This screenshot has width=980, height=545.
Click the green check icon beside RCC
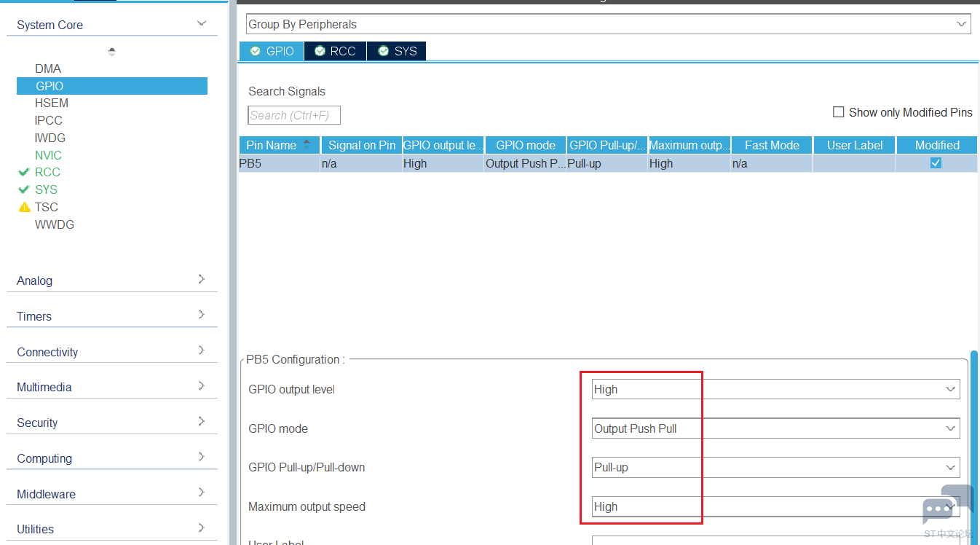(x=24, y=172)
